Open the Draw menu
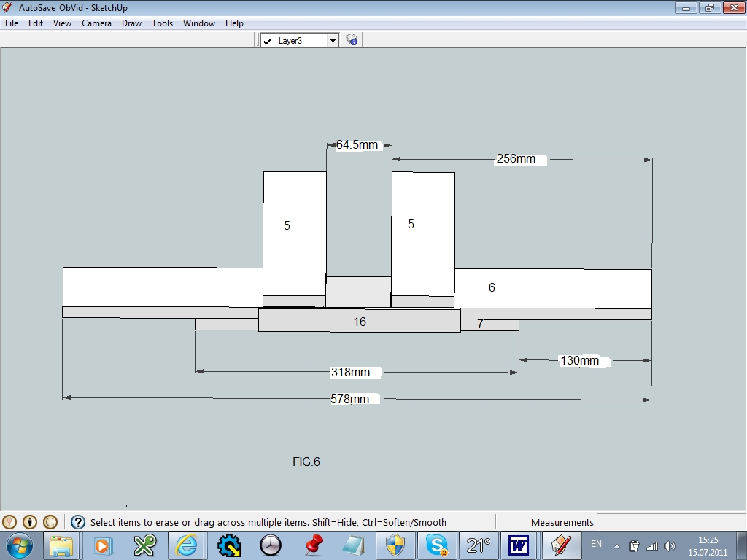The height and width of the screenshot is (560, 747). coord(131,23)
